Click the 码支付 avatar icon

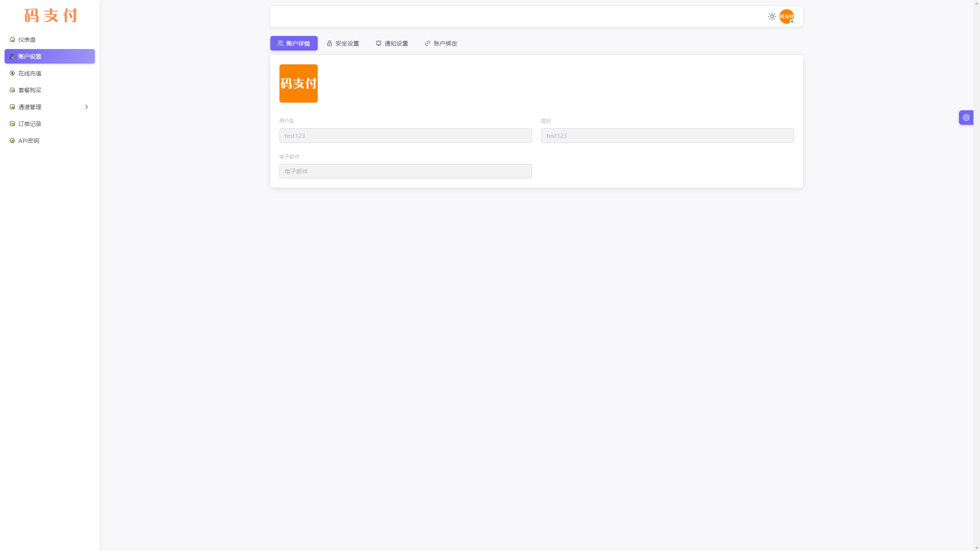(786, 16)
